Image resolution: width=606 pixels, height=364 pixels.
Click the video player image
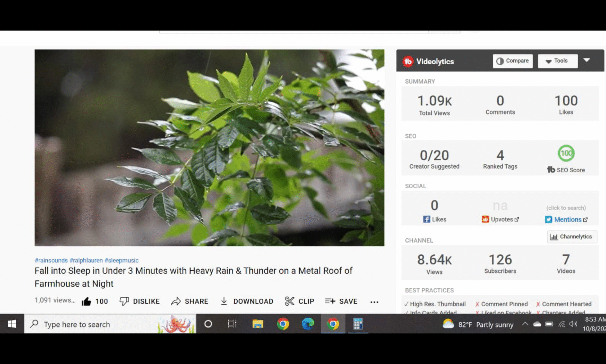pyautogui.click(x=209, y=148)
